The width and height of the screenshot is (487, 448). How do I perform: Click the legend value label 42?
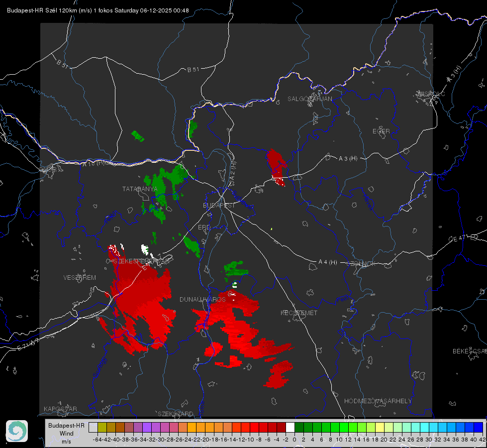click(x=482, y=440)
